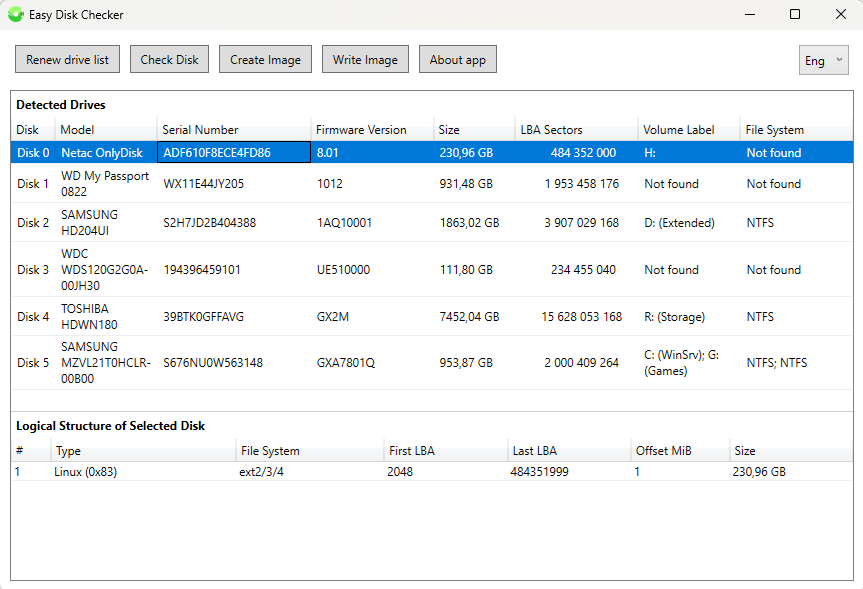863x589 pixels.
Task: Open the Create Image function
Action: 264,59
